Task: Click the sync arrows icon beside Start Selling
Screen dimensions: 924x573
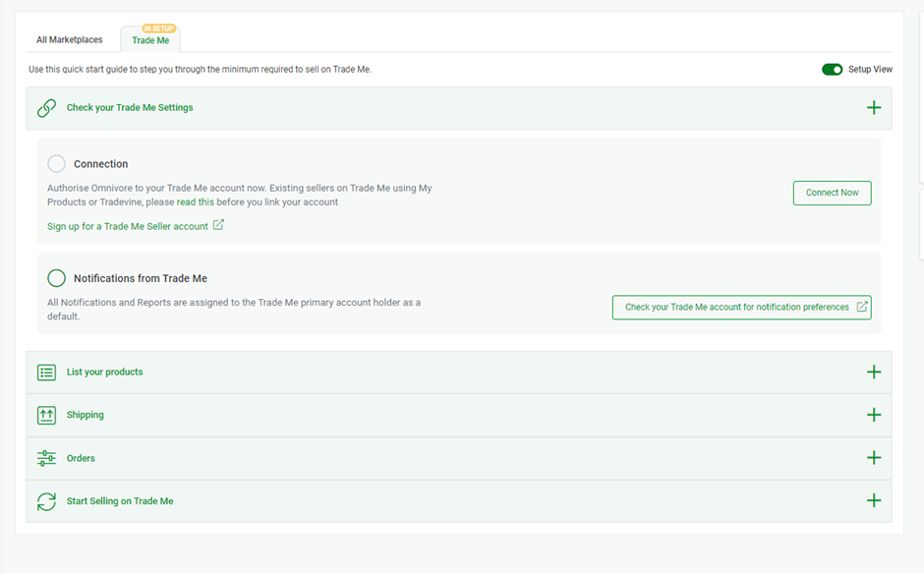Action: tap(46, 501)
